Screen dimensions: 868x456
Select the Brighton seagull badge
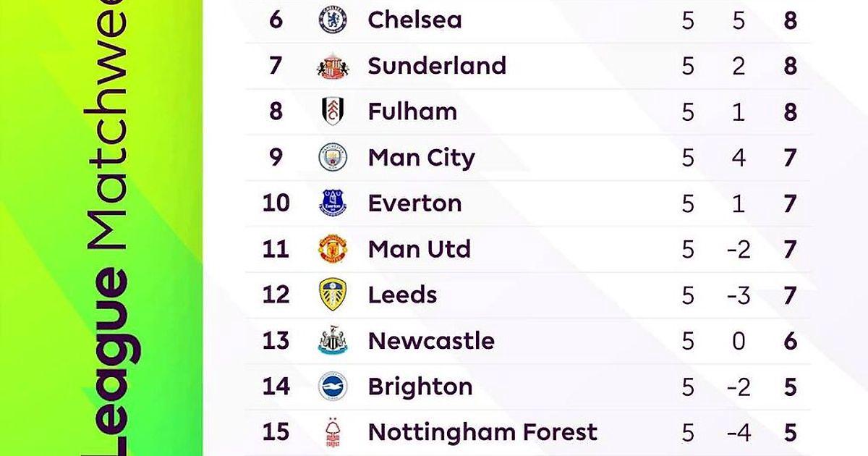tap(333, 387)
